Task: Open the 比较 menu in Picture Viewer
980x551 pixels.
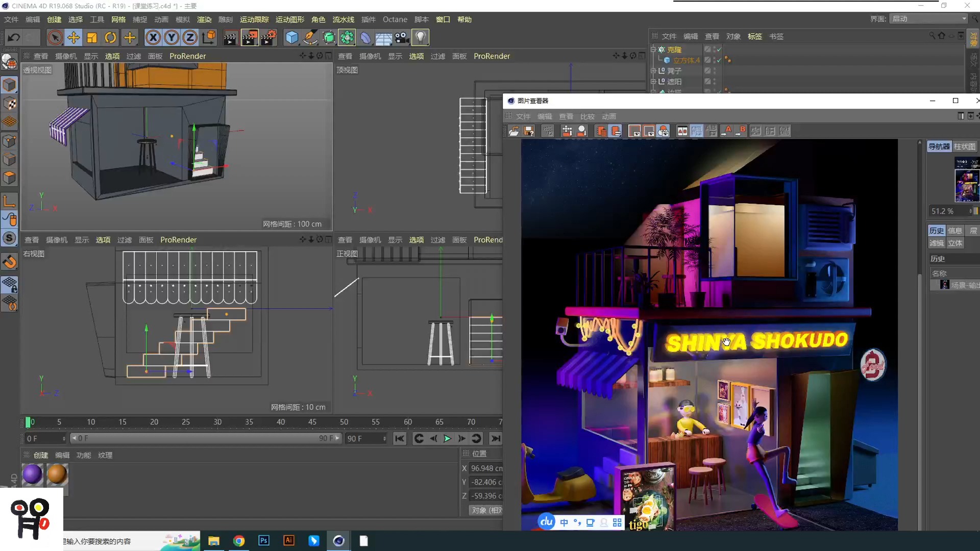Action: [x=587, y=116]
